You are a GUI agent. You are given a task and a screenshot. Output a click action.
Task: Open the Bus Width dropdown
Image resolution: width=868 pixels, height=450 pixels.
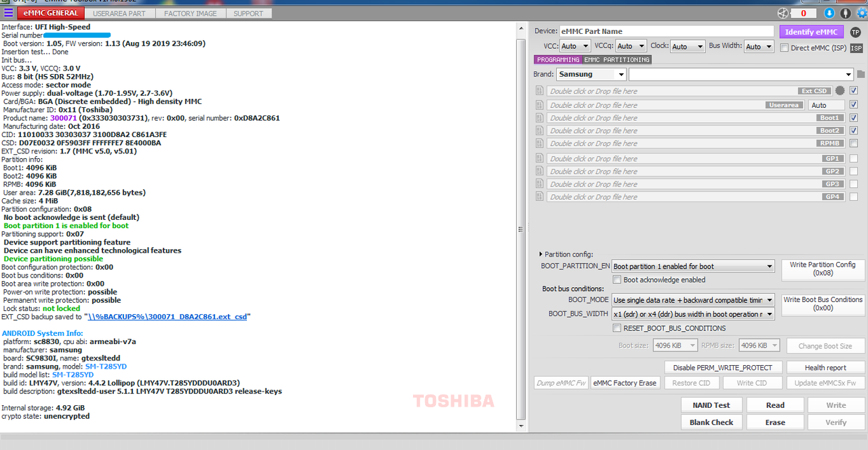coord(759,46)
